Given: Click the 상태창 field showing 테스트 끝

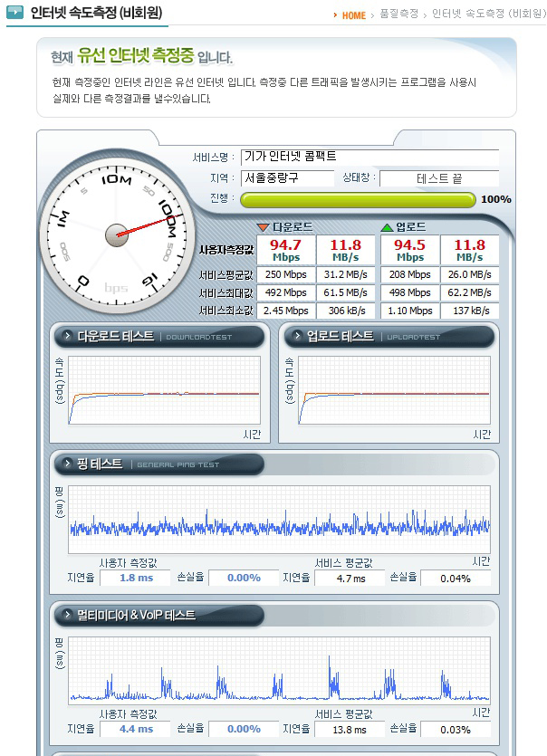Looking at the screenshot, I should pyautogui.click(x=438, y=178).
